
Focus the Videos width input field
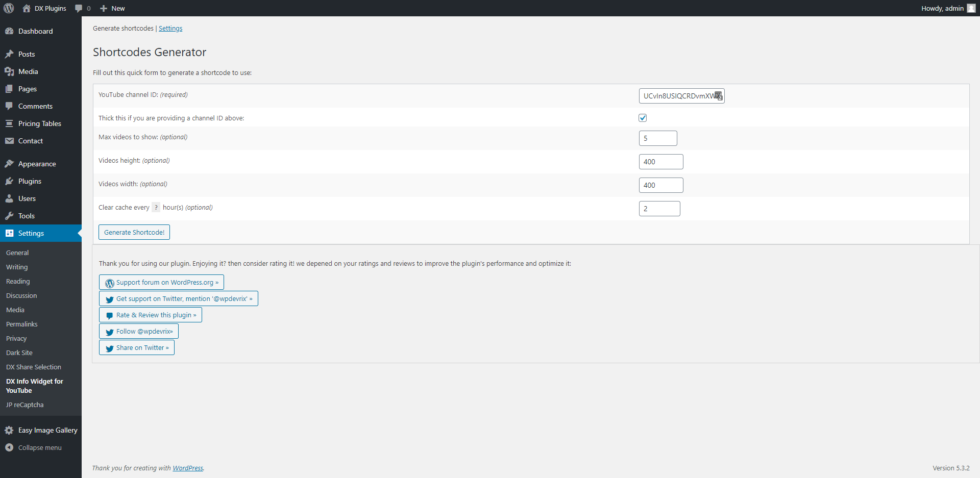[661, 185]
